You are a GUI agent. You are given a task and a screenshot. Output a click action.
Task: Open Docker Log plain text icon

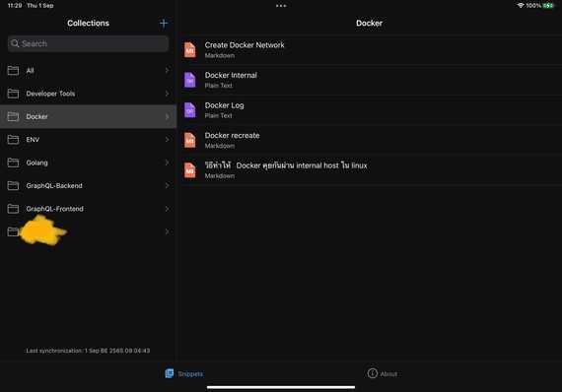190,110
